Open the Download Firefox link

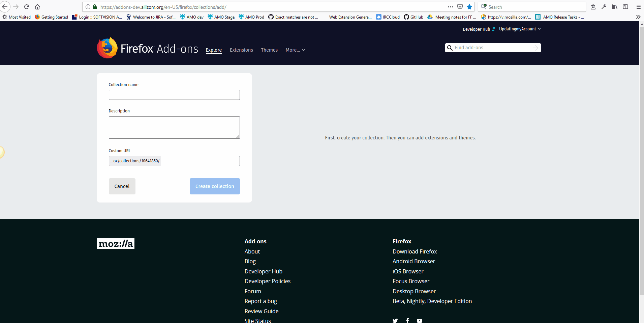click(x=415, y=251)
